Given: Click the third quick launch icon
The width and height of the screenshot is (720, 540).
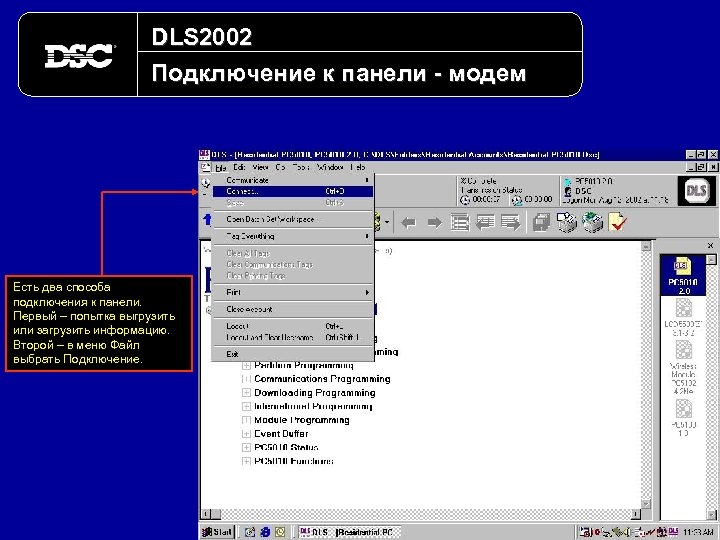Looking at the screenshot, I should pyautogui.click(x=280, y=532).
